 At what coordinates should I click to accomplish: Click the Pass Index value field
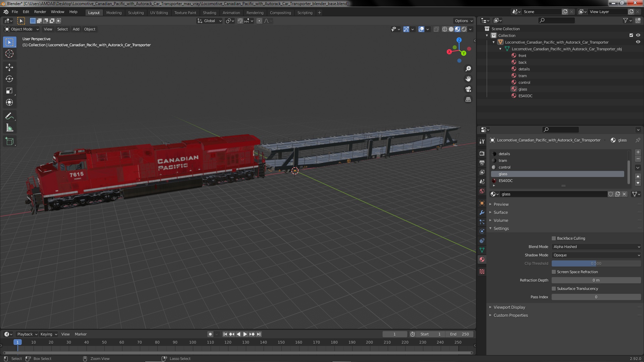(596, 297)
